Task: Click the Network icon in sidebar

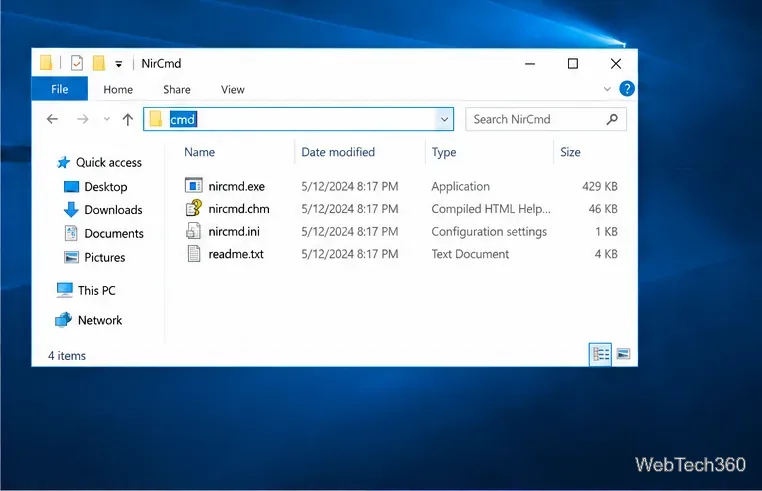Action: [x=63, y=320]
